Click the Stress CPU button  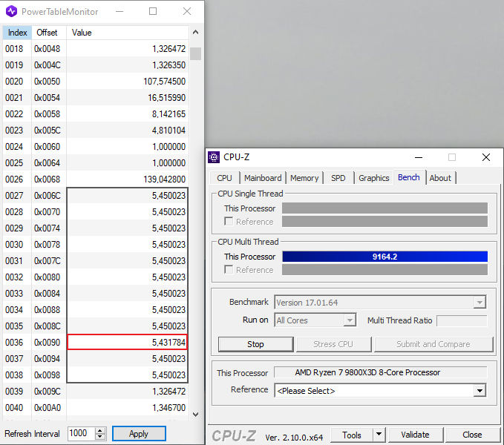click(x=333, y=344)
